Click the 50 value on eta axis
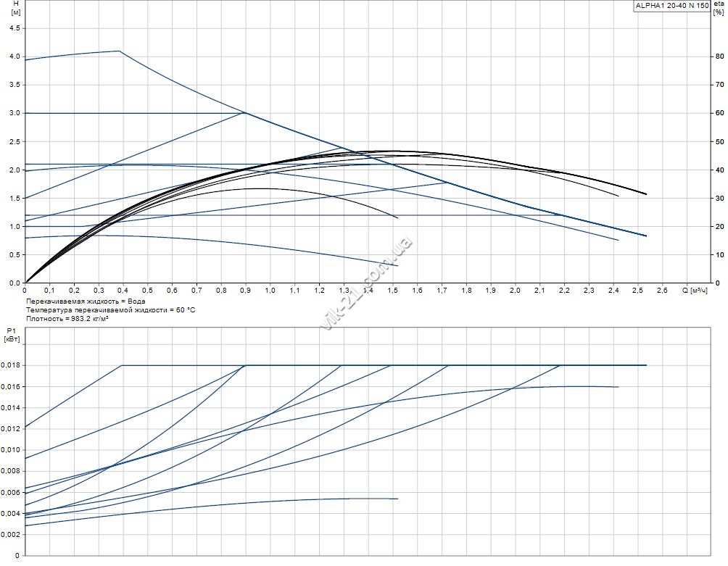Viewport: 728px width, 566px height. click(x=719, y=141)
